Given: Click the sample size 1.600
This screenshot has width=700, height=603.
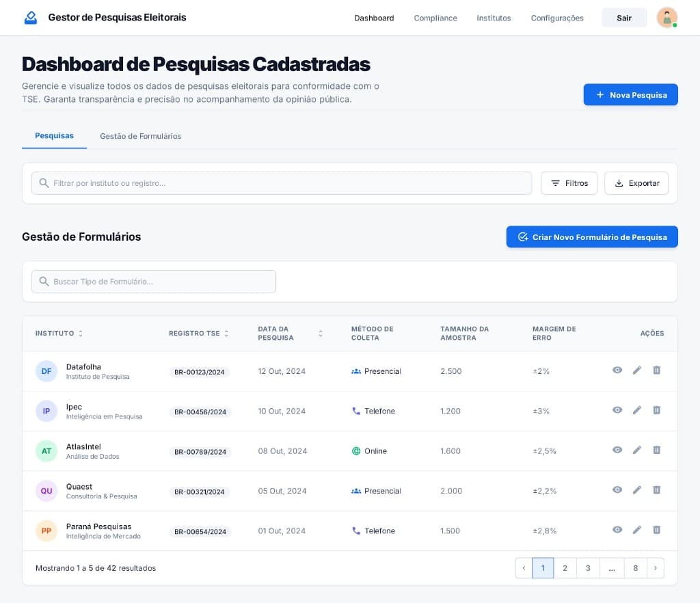Looking at the screenshot, I should pos(450,451).
